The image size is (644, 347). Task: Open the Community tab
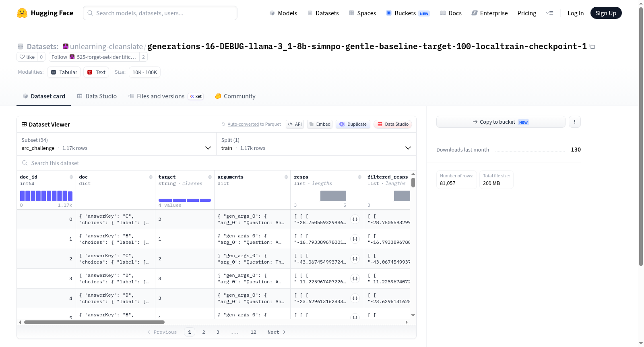point(235,96)
